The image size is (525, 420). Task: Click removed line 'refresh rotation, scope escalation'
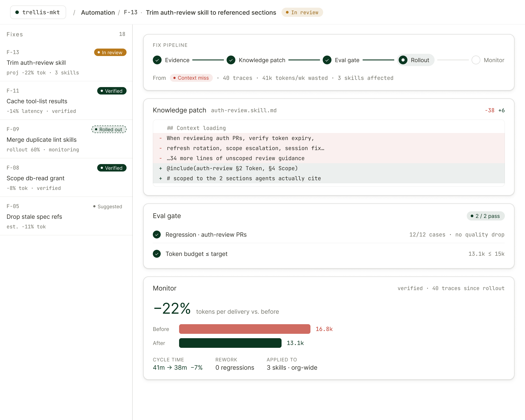(x=329, y=148)
